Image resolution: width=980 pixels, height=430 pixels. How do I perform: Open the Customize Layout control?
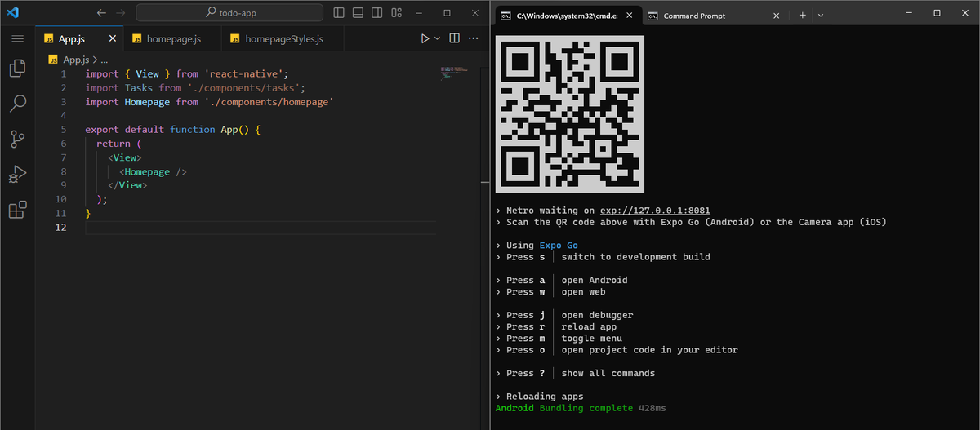click(x=396, y=13)
